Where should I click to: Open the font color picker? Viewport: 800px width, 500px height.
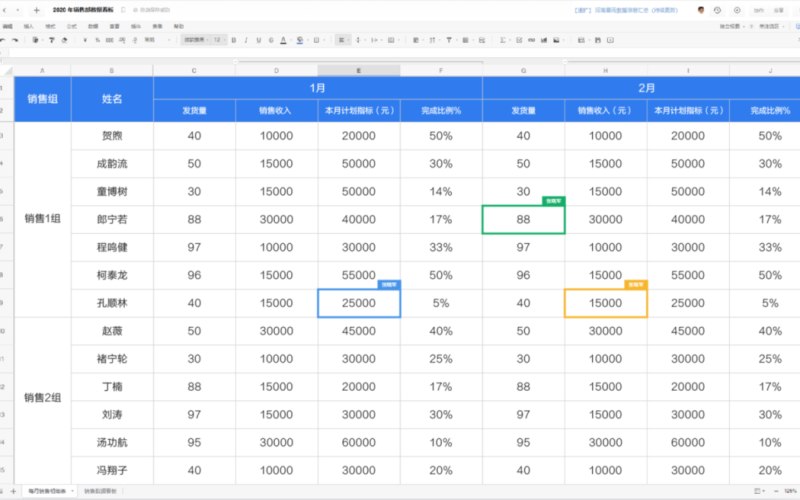pos(283,40)
